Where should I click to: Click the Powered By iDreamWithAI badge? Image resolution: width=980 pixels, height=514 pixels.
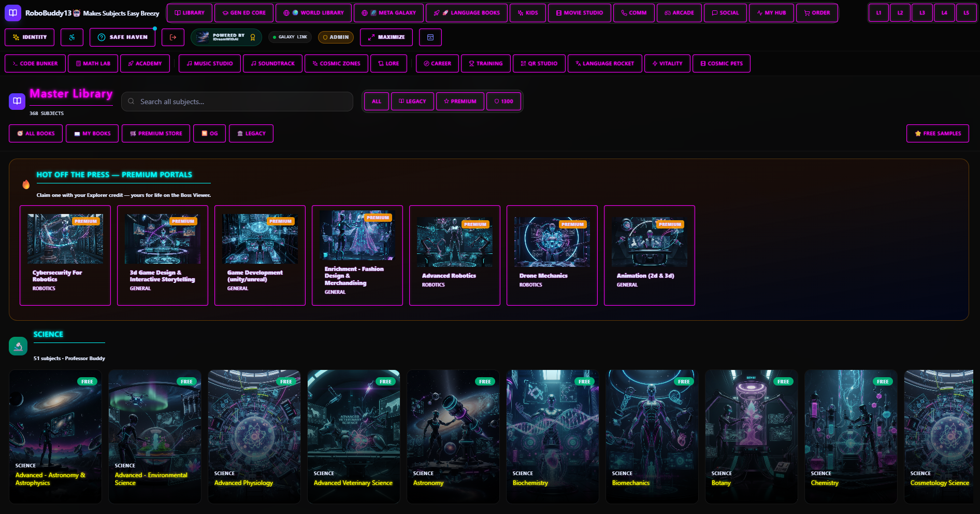click(226, 37)
